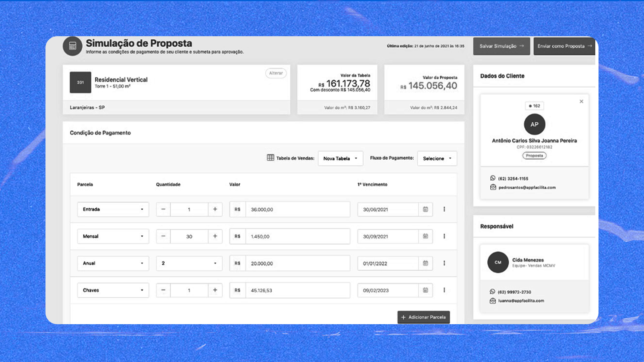This screenshot has width=644, height=362.
Task: Close the client card for Antônio Carlos
Action: click(x=581, y=101)
